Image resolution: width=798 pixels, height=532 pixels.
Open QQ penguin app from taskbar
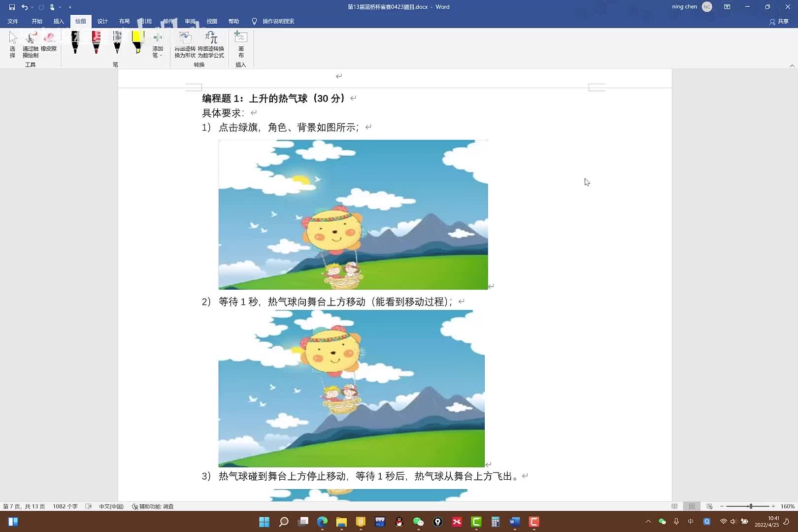[399, 522]
